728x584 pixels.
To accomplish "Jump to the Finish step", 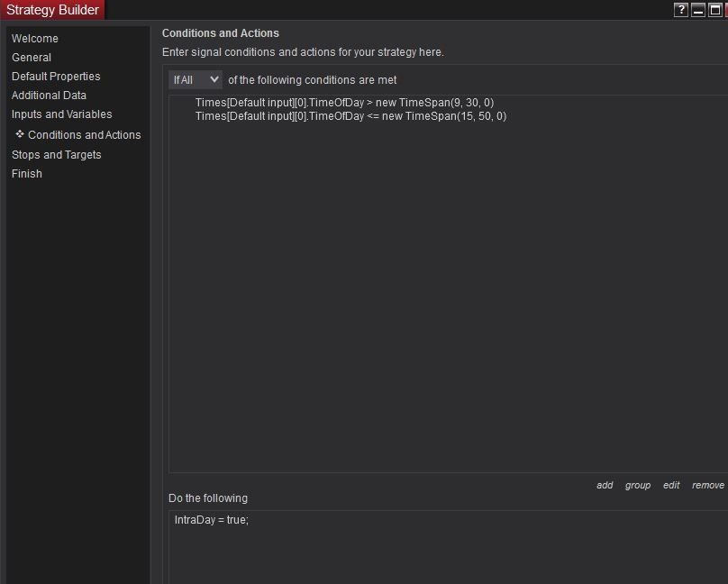I will 27,174.
